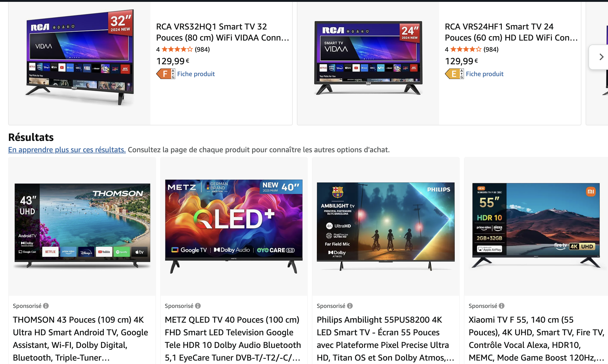Select the Résultats heading
This screenshot has height=364, width=608.
click(31, 137)
